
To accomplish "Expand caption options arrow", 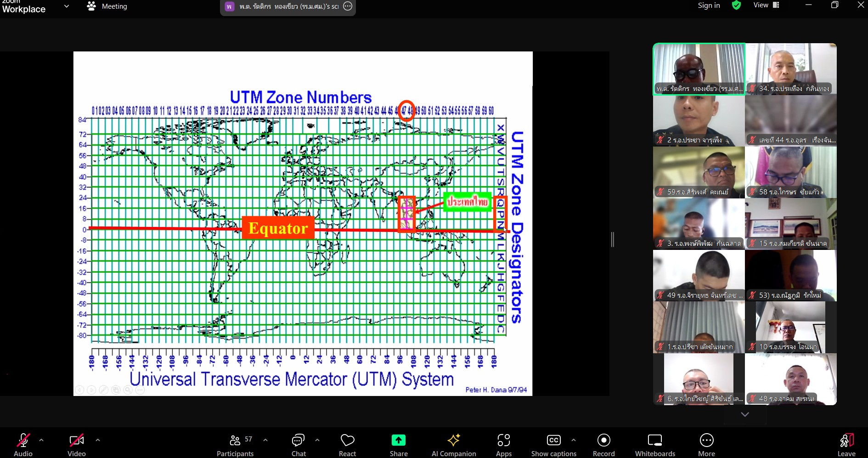I will click(574, 440).
